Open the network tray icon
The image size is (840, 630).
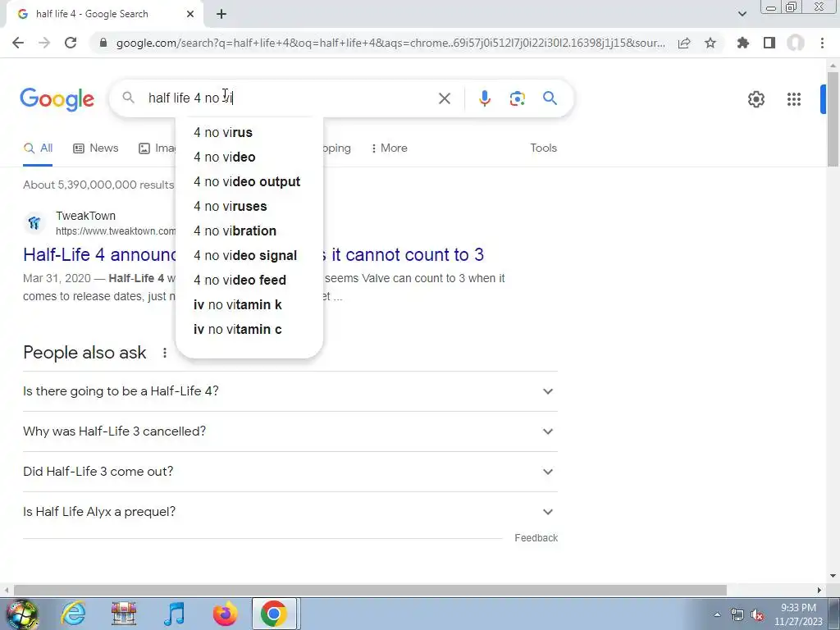point(737,615)
